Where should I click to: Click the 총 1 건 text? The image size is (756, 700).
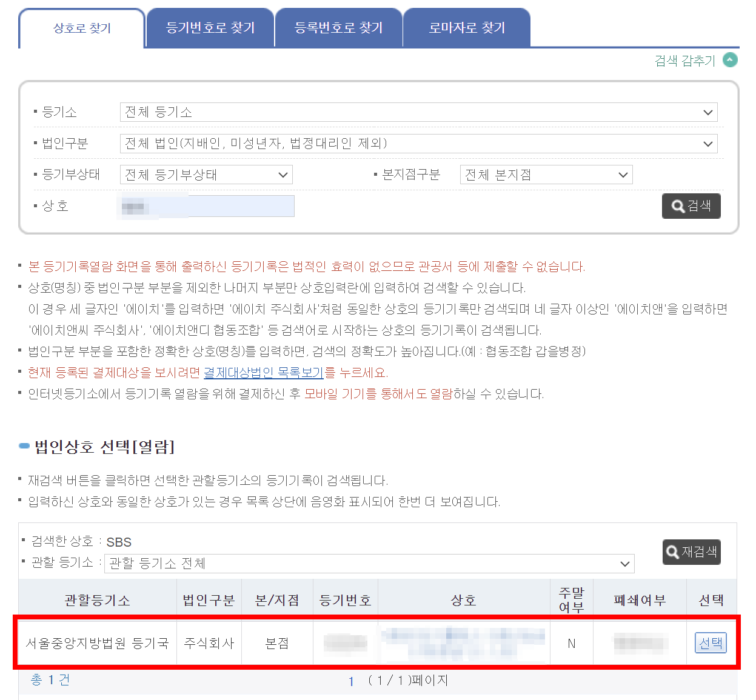(x=50, y=680)
